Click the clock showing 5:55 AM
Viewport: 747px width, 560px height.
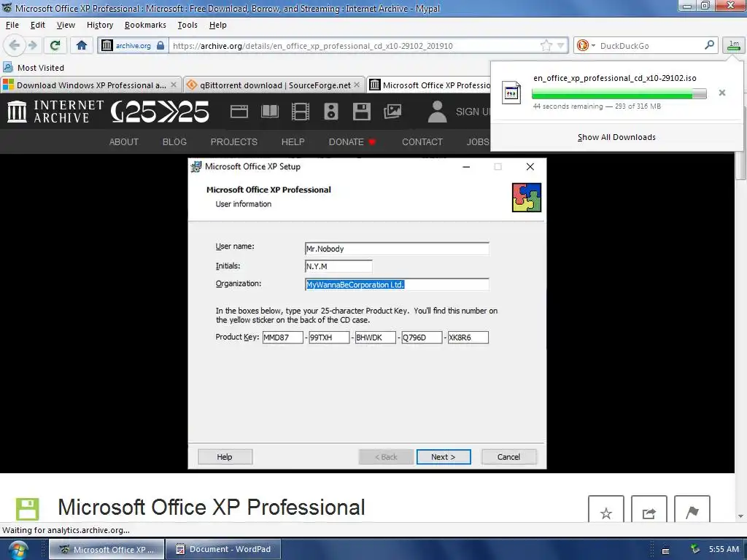click(724, 549)
